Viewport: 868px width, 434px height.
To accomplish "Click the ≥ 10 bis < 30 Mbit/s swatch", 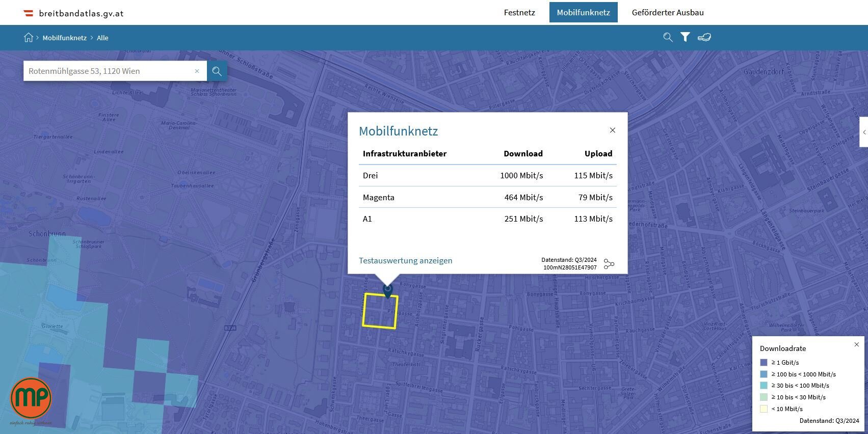I will point(764,397).
